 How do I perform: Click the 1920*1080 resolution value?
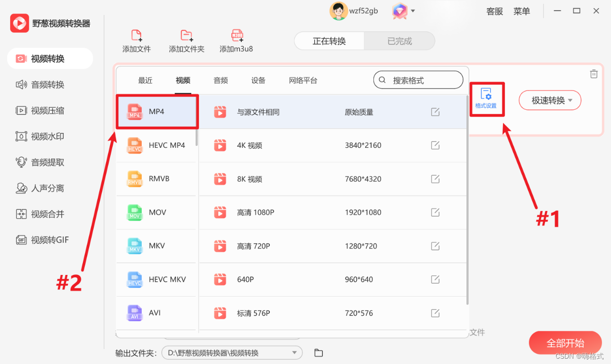pos(363,212)
